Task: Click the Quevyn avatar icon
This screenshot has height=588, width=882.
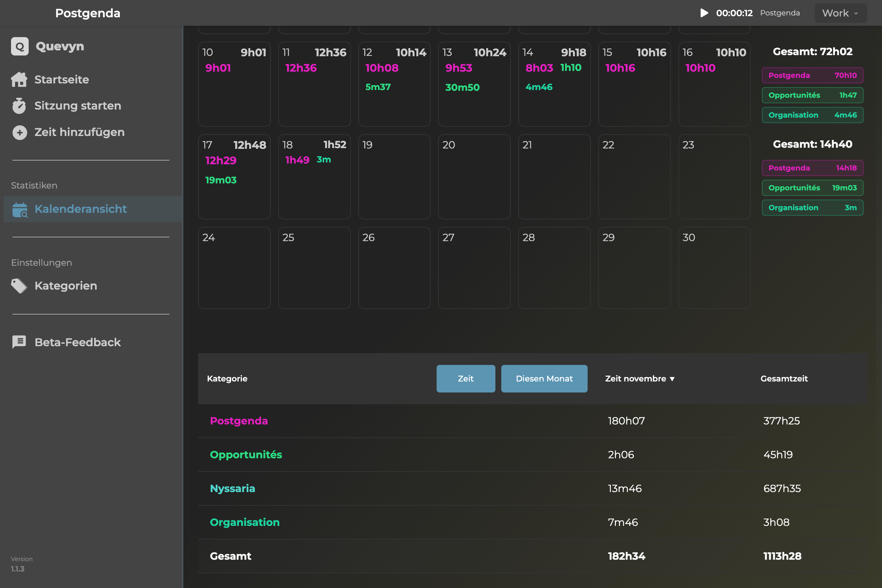Action: pos(20,47)
